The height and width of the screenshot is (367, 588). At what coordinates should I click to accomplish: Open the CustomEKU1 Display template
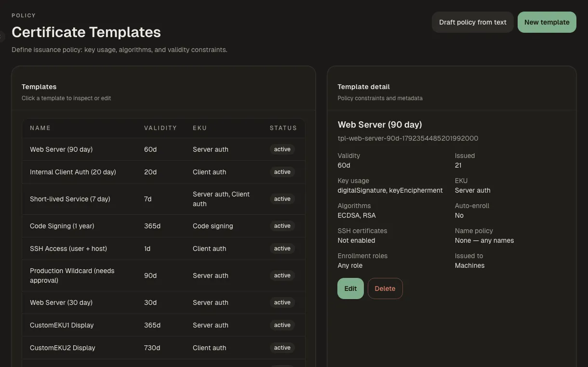(x=163, y=325)
